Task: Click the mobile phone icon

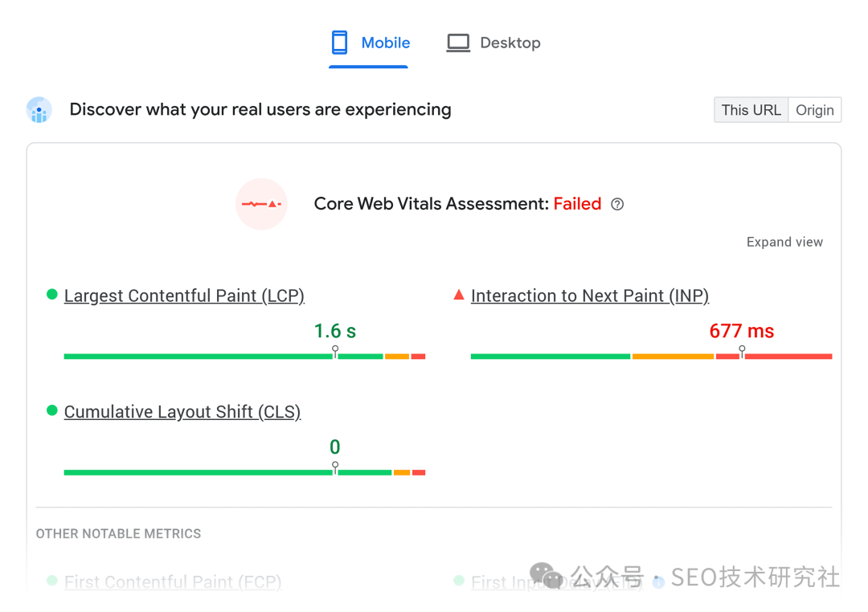Action: pyautogui.click(x=340, y=43)
